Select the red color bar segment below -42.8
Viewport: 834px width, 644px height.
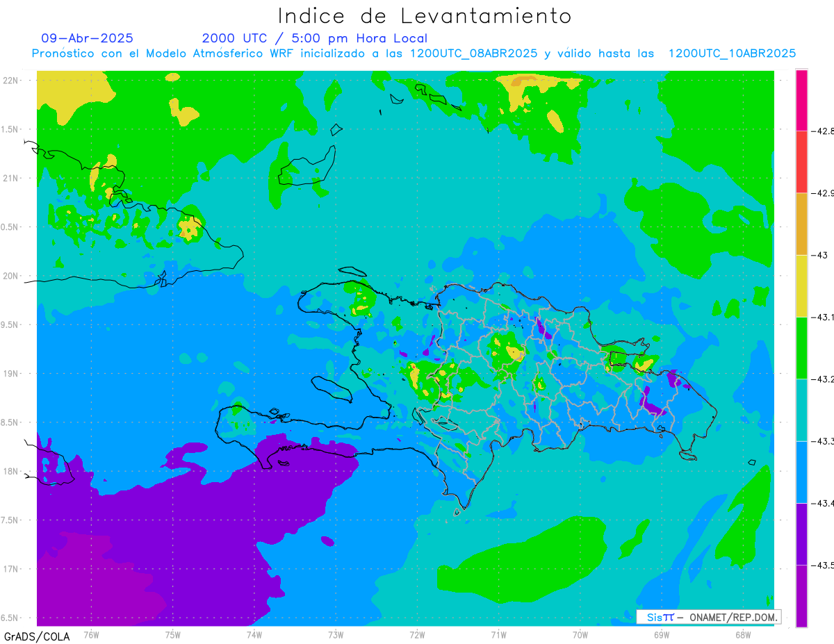point(801,162)
